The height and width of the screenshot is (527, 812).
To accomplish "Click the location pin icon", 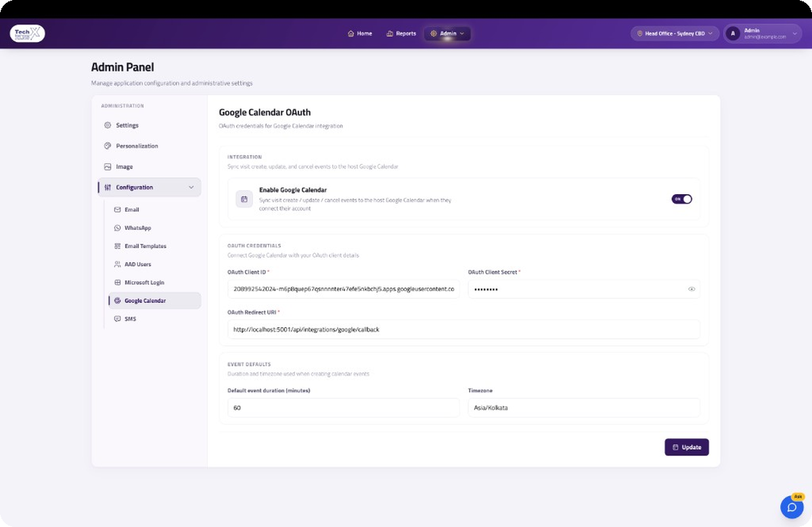I will 639,33.
